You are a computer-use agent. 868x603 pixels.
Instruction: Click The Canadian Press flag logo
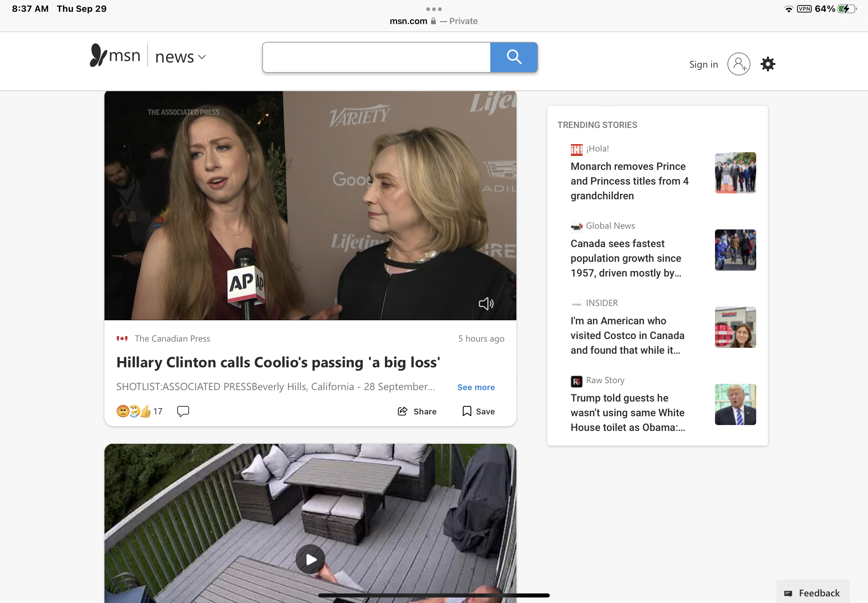[x=122, y=339]
